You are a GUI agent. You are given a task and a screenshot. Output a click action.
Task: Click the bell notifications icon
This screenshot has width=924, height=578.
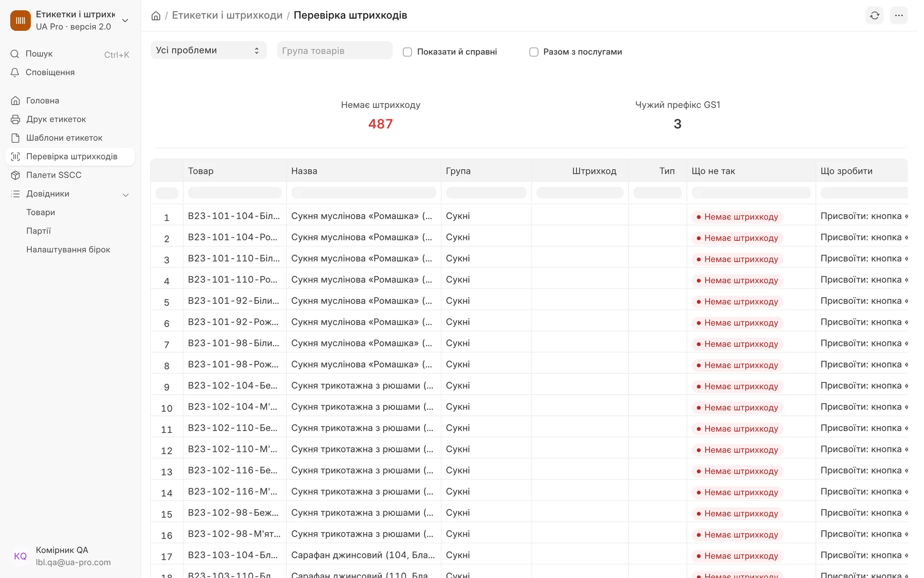tap(15, 72)
